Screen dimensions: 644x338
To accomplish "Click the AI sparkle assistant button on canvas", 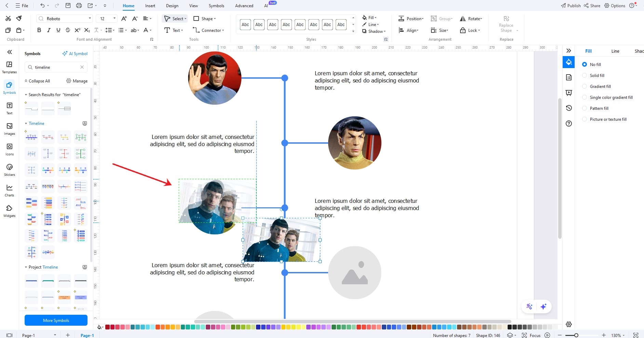I will (x=544, y=307).
